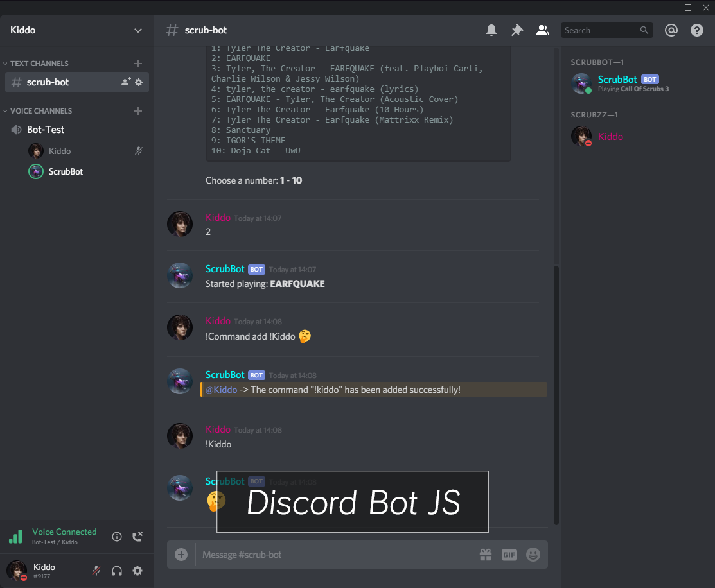Image resolution: width=715 pixels, height=588 pixels.
Task: Click the search magnifier icon
Action: tap(644, 30)
